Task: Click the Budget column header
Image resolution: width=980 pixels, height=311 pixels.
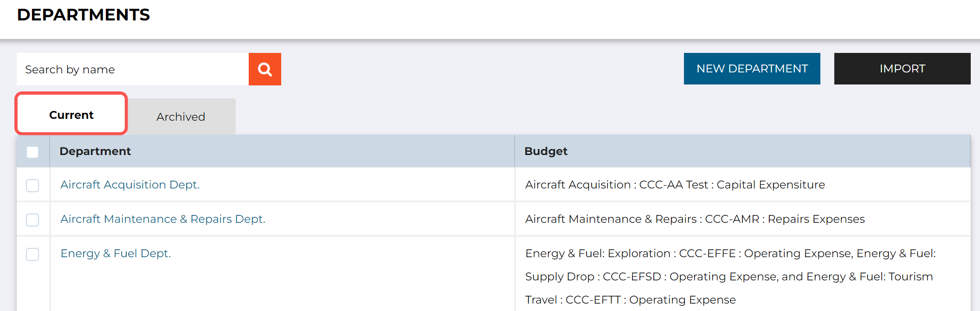Action: click(546, 151)
